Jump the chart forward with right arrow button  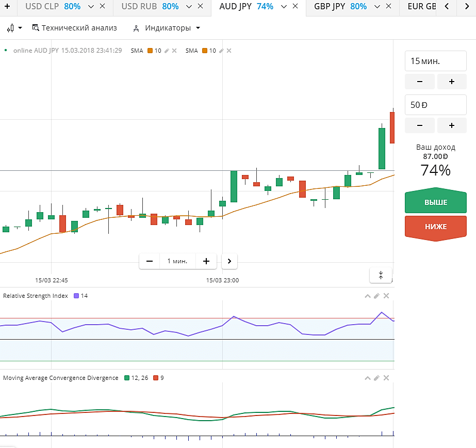pos(229,261)
